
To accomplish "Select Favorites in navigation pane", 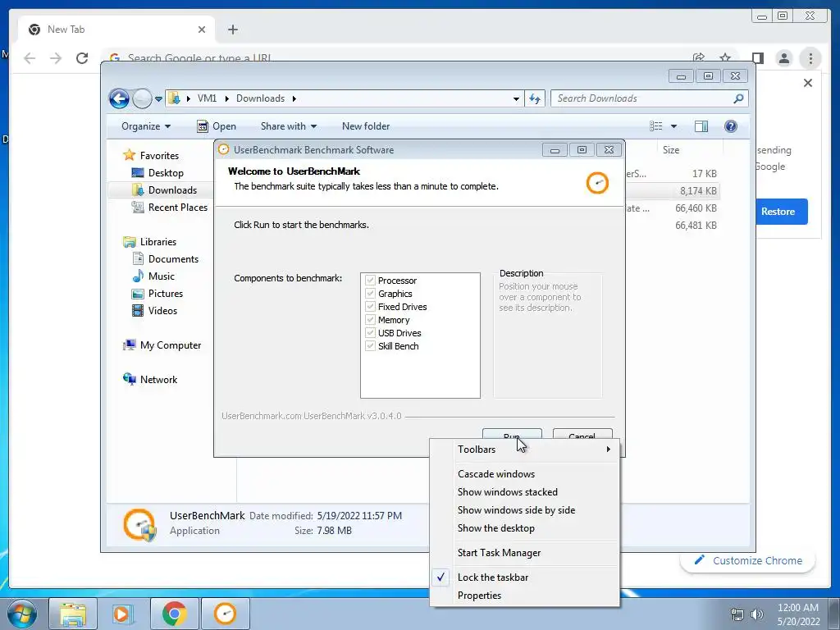I will click(151, 155).
